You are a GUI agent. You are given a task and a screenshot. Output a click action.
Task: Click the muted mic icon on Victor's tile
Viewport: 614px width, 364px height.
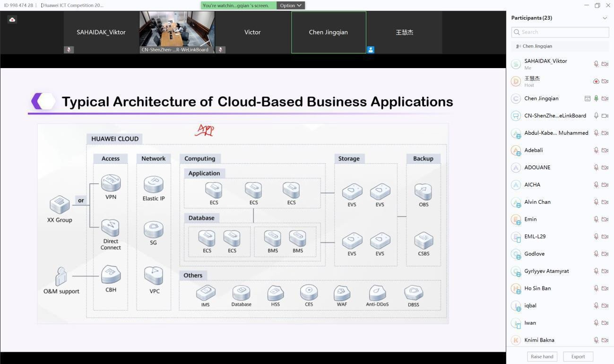(220, 50)
